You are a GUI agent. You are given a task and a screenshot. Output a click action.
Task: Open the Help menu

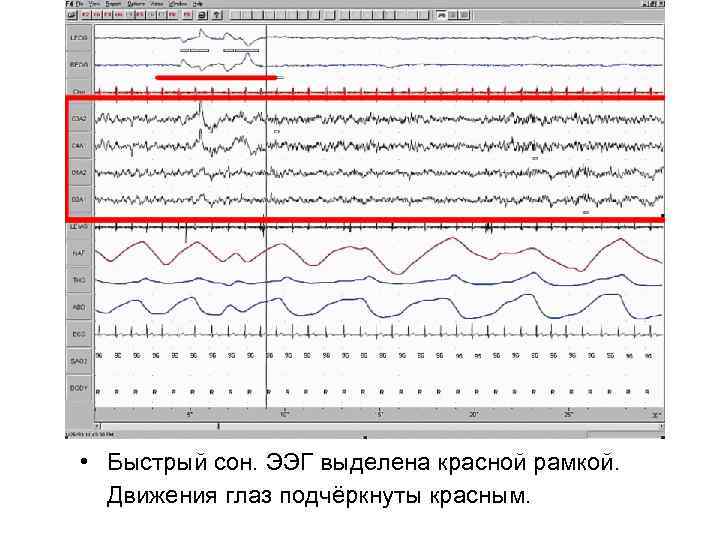197,4
